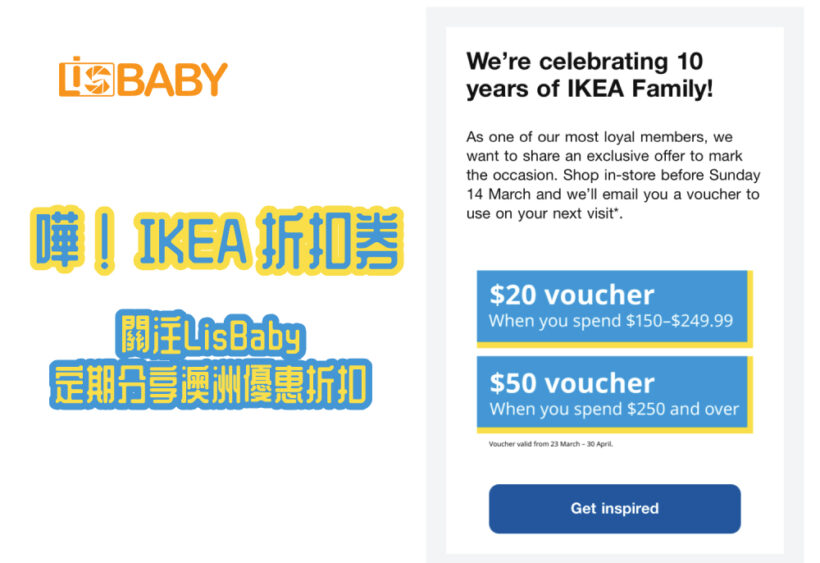
Task: Click the 關注LisBaby text line
Action: click(x=210, y=334)
